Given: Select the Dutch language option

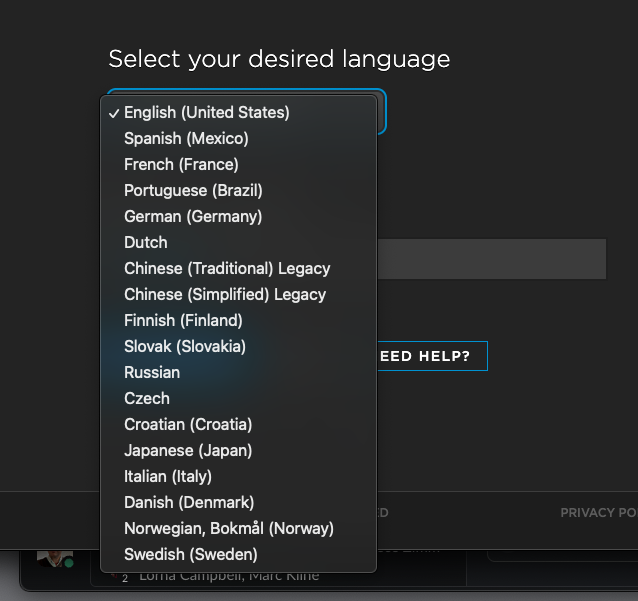Looking at the screenshot, I should [146, 242].
